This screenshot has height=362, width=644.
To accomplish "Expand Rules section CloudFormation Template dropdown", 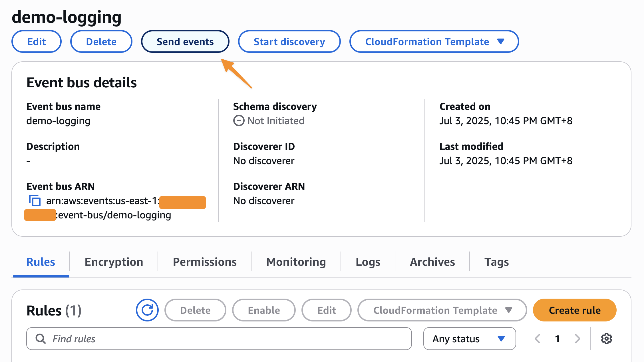I will coord(442,310).
